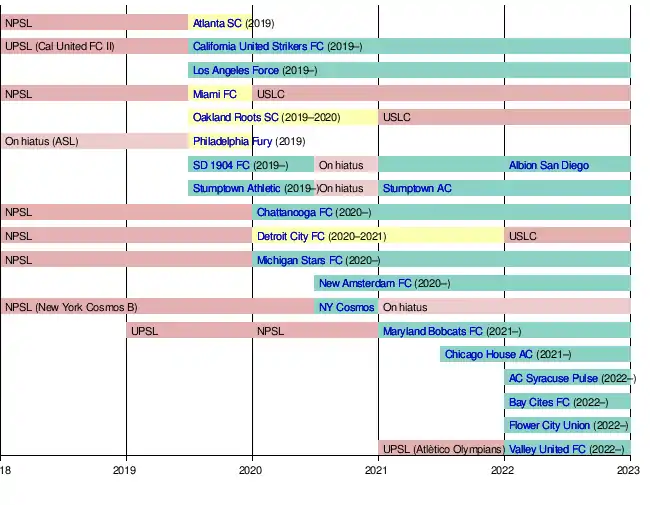Open the Miami FC link

(x=215, y=95)
